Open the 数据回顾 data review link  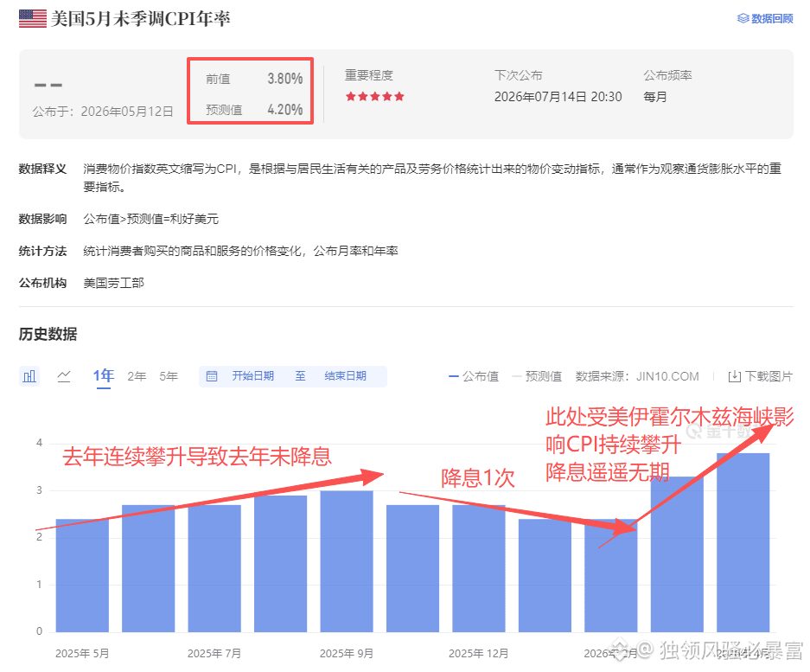765,19
